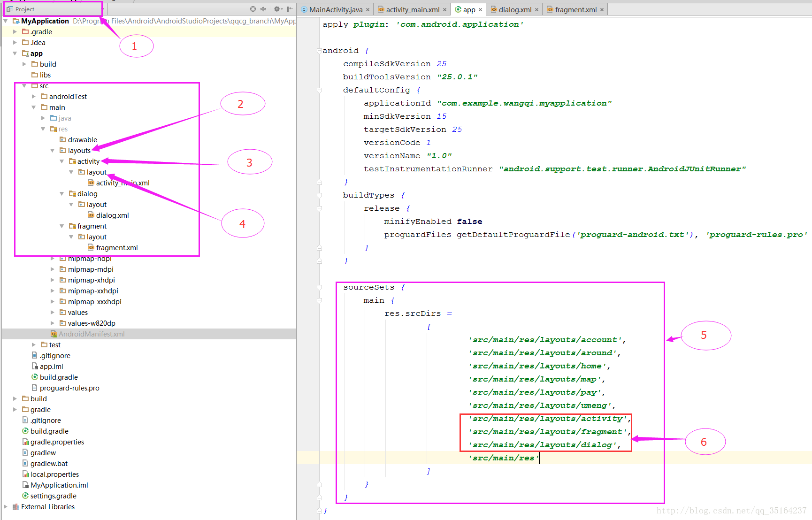Expand the .gradle folder

15,31
